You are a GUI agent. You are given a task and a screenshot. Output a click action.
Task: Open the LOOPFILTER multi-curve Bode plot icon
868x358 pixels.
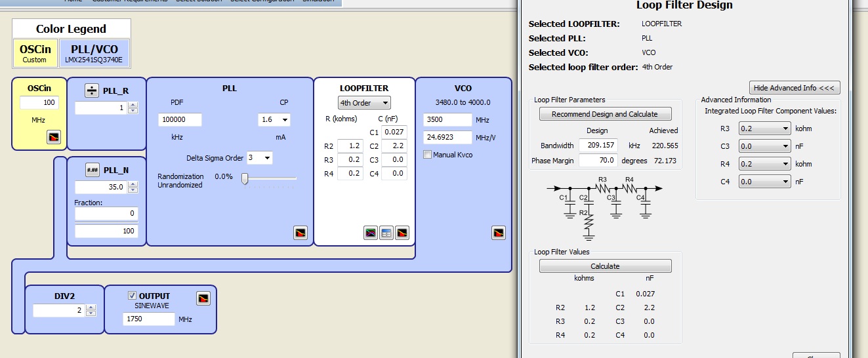tap(371, 233)
